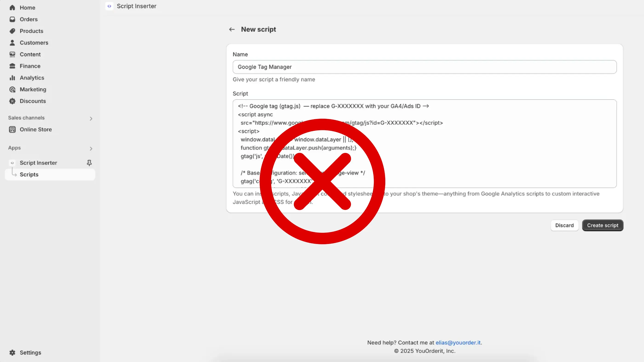The height and width of the screenshot is (362, 644).
Task: Expand the Sales channels section
Action: [91, 119]
